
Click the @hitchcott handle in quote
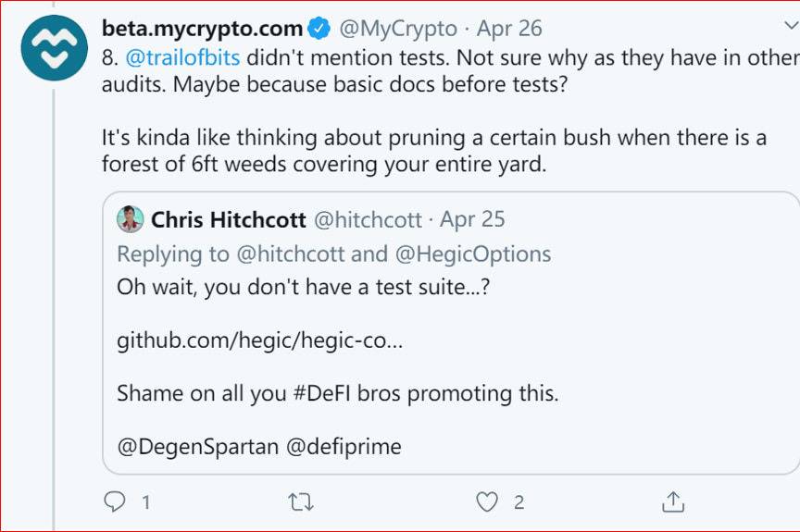(x=368, y=219)
